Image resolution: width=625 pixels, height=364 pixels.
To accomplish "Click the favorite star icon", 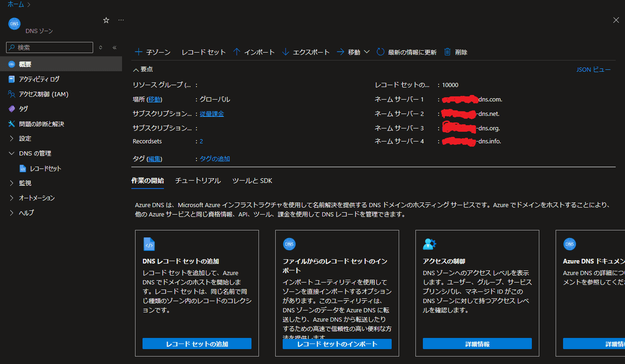I will pyautogui.click(x=106, y=20).
